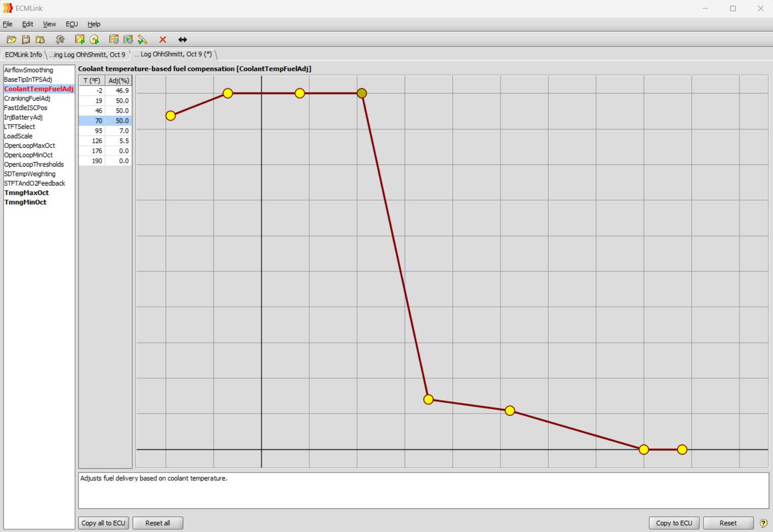Screen dimensions: 773x532
Task: Switch to the '... Log OhhShmitt, Oct 9 (*)' tab
Action: [x=173, y=54]
